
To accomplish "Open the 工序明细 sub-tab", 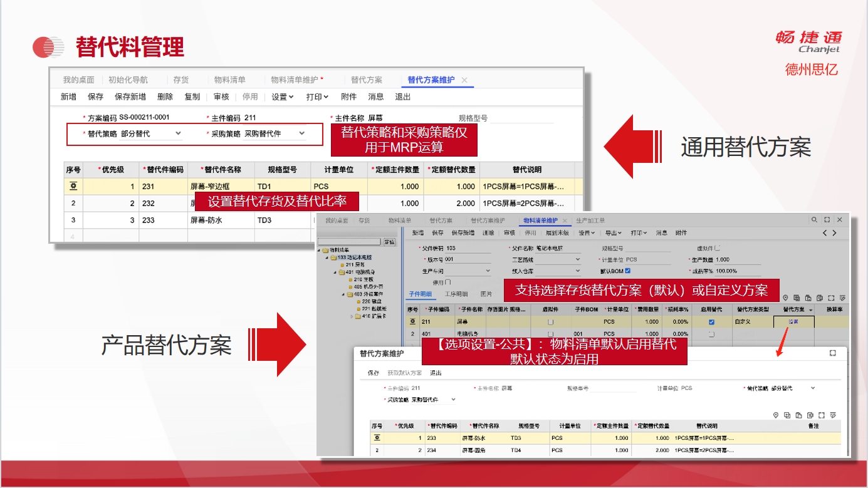I will [456, 294].
